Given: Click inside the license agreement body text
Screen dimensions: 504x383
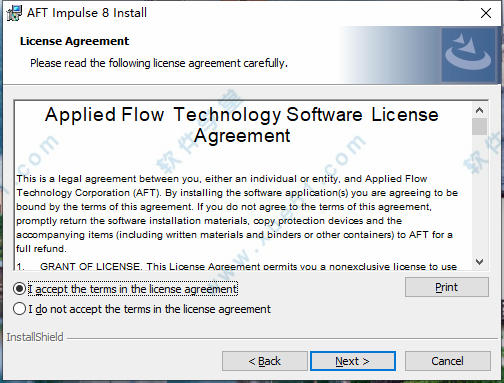Looking at the screenshot, I should (237, 213).
